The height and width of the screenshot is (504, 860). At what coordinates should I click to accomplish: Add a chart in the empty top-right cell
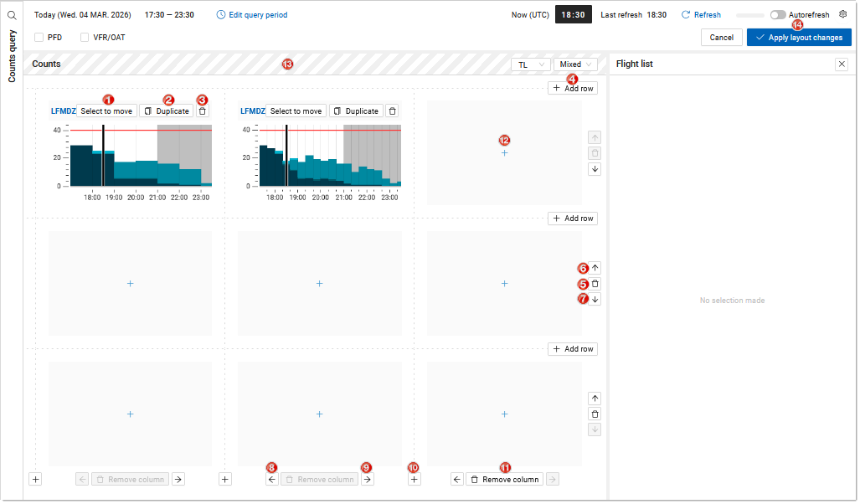pos(504,153)
